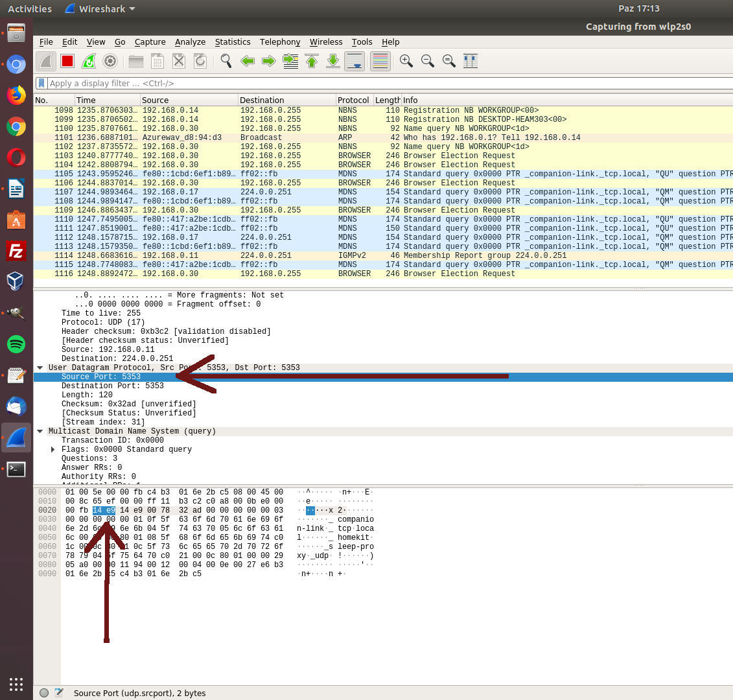Screen dimensions: 733x700
Task: Zoom out on packet text
Action: pos(428,62)
